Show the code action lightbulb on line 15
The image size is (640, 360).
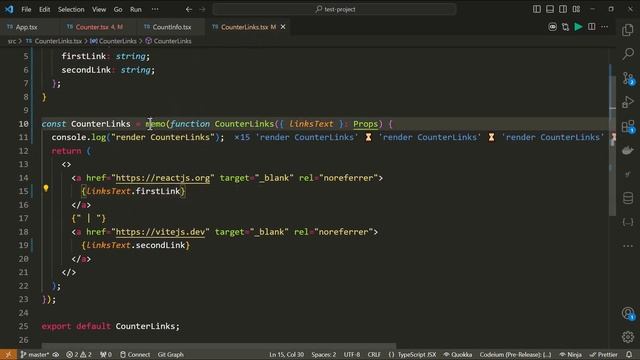46,188
